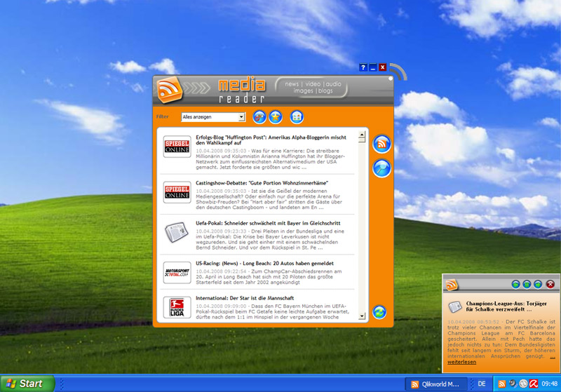Screen dimensions: 561x392
Task: Open the RSS feeds round button
Action: [381, 144]
